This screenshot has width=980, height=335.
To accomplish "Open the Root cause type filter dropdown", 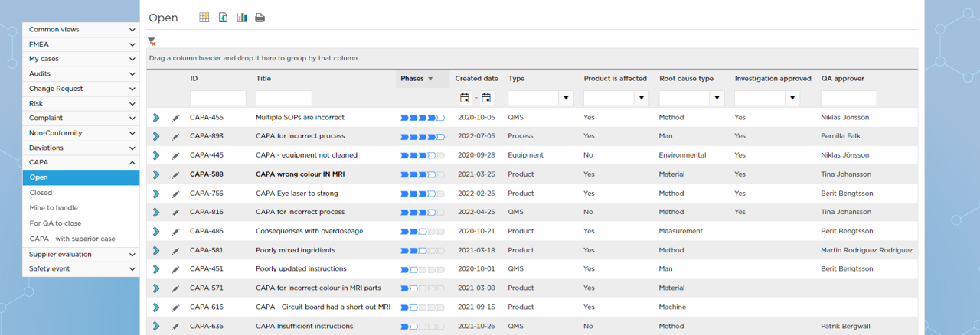I will 717,98.
